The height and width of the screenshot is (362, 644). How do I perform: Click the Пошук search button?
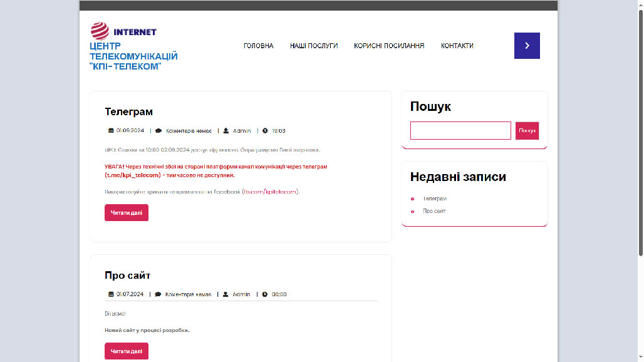point(527,131)
